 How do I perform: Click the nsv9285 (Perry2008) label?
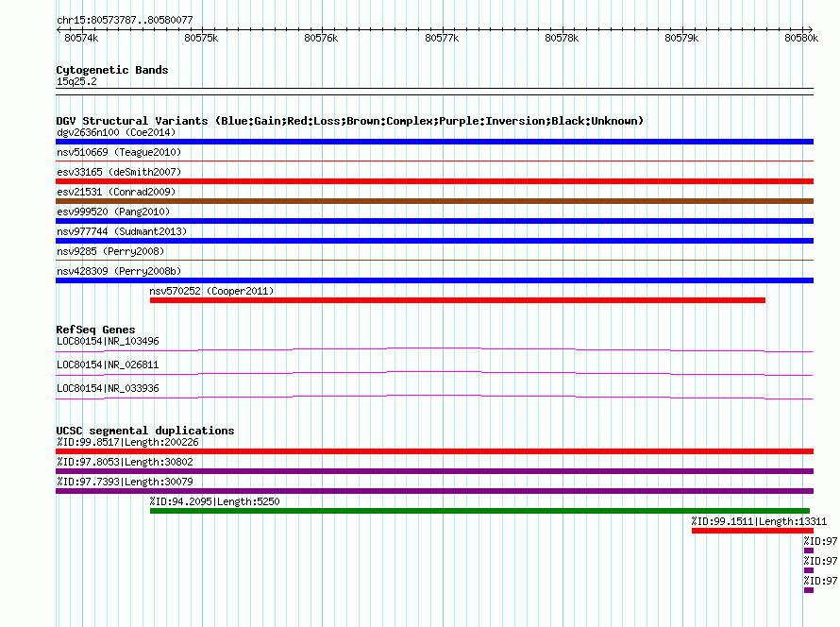110,251
